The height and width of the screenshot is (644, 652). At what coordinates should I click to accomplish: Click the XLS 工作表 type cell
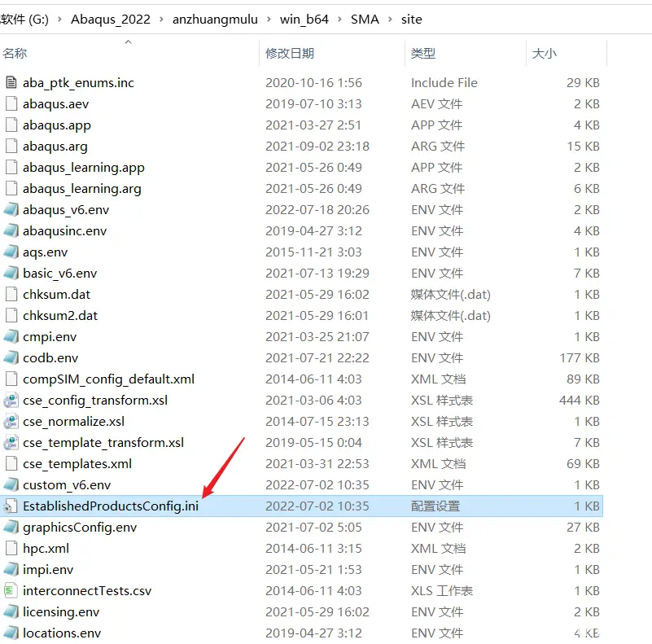click(x=442, y=591)
